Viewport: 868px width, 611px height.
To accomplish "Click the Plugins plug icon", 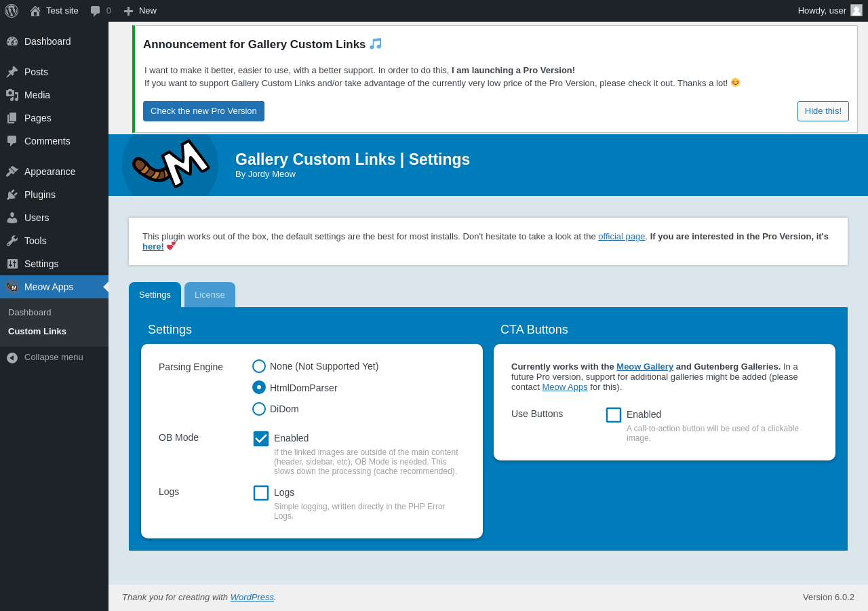I will click(x=12, y=195).
